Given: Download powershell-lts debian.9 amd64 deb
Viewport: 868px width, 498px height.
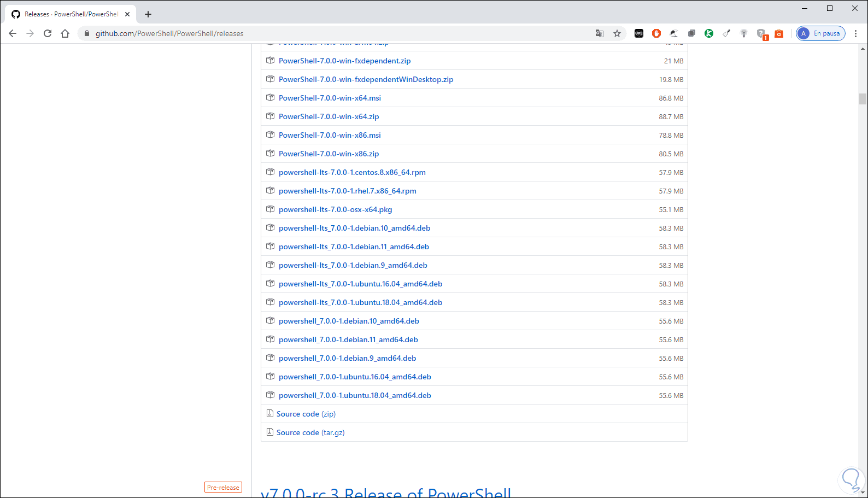Looking at the screenshot, I should 353,265.
